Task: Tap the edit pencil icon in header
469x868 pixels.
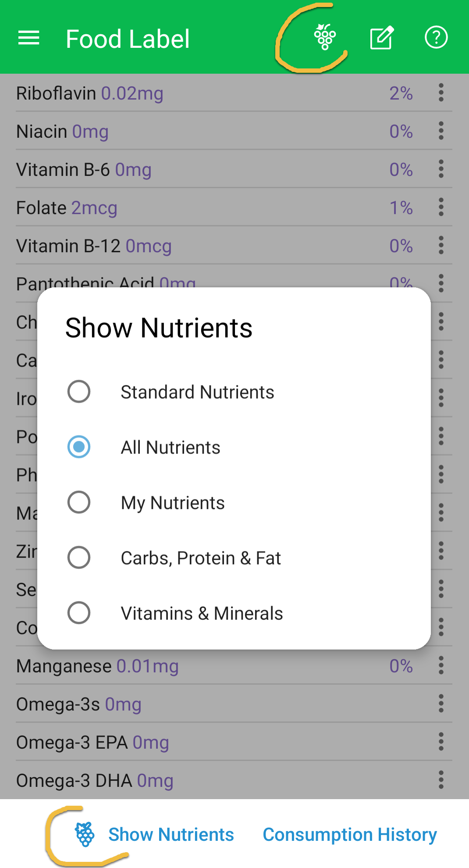Action: tap(381, 38)
